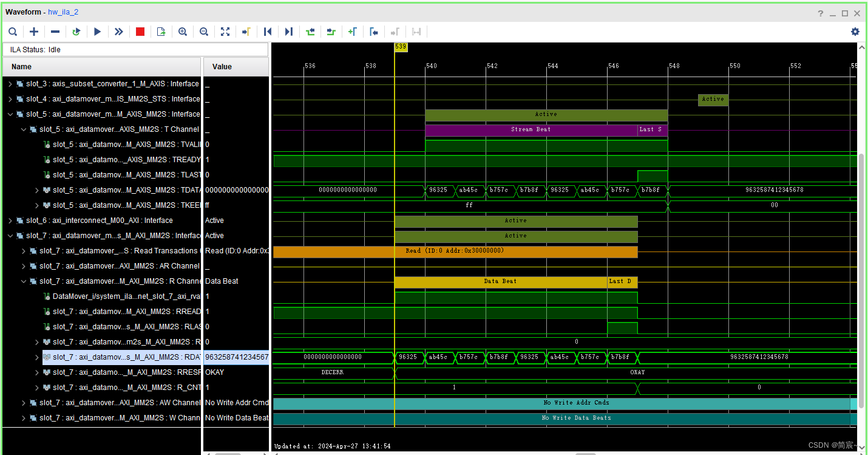
Task: Add marker icon in toolbar
Action: coord(353,32)
